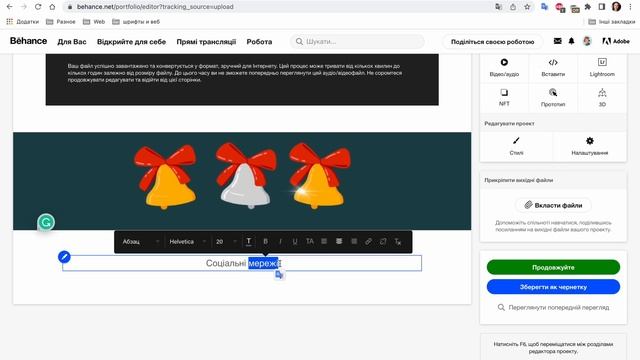Click translate popup icon below text
This screenshot has width=640, height=360.
[x=279, y=275]
